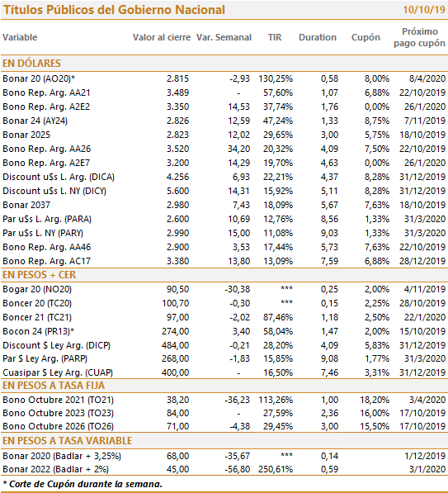The width and height of the screenshot is (448, 493).
Task: Select Bono Octubre 2023 (TO23) label
Action: [58, 413]
